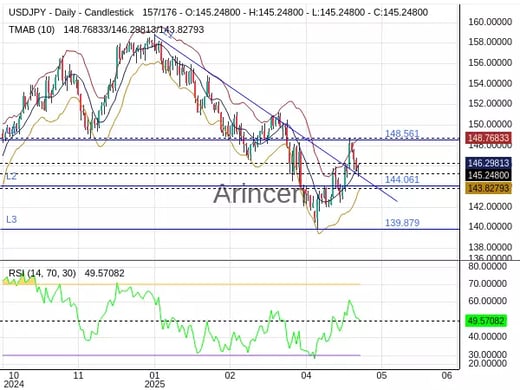The height and width of the screenshot is (390, 520).
Task: Select the 148.561 resistance level label
Action: tap(402, 134)
